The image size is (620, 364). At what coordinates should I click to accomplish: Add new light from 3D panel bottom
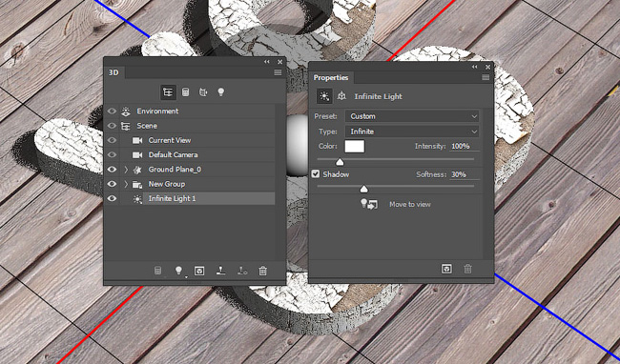178,271
